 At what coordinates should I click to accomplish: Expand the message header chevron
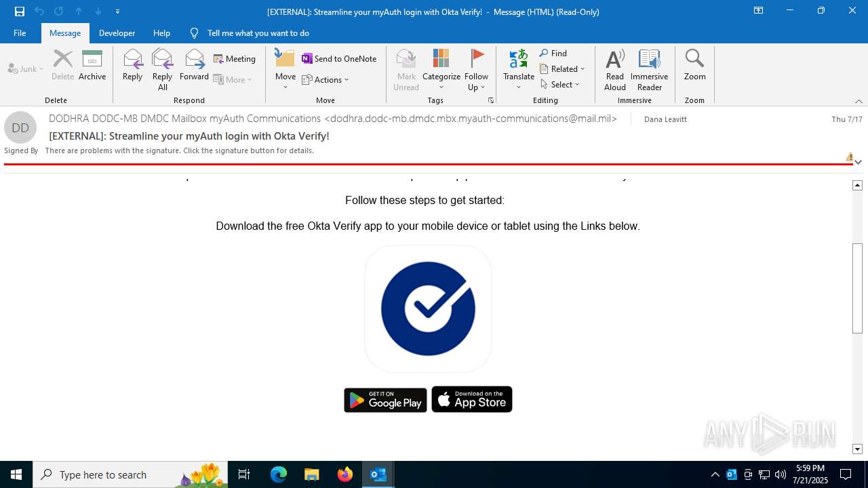pos(859,162)
